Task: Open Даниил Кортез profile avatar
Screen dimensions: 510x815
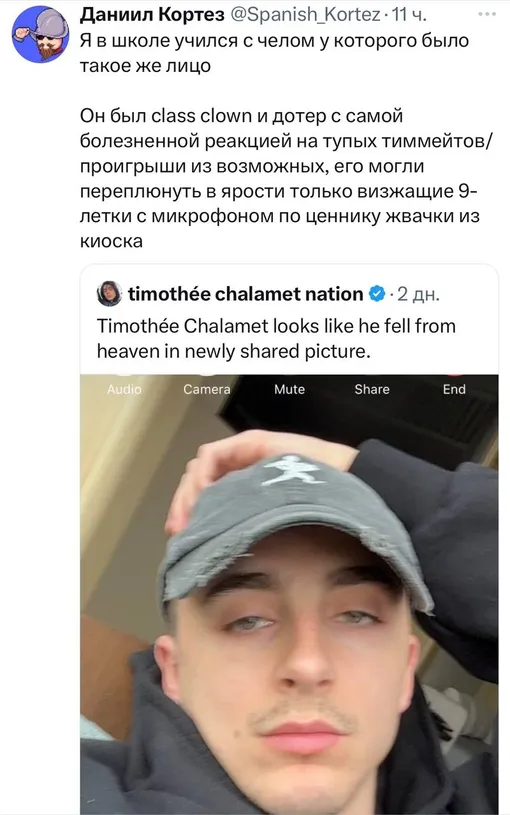Action: (41, 33)
